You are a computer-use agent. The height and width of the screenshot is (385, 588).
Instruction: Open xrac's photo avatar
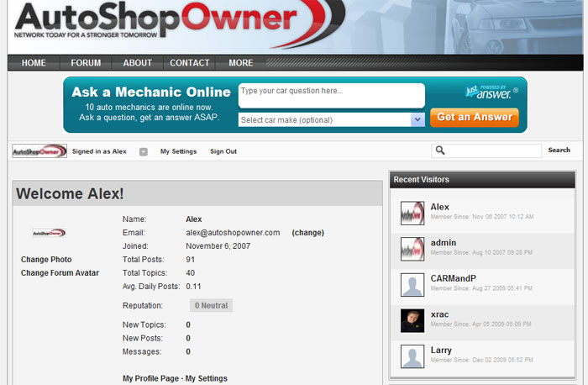pyautogui.click(x=412, y=321)
